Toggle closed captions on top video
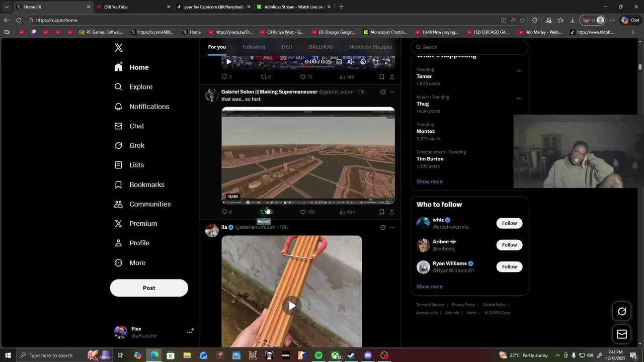This screenshot has height=362, width=644. (x=339, y=62)
